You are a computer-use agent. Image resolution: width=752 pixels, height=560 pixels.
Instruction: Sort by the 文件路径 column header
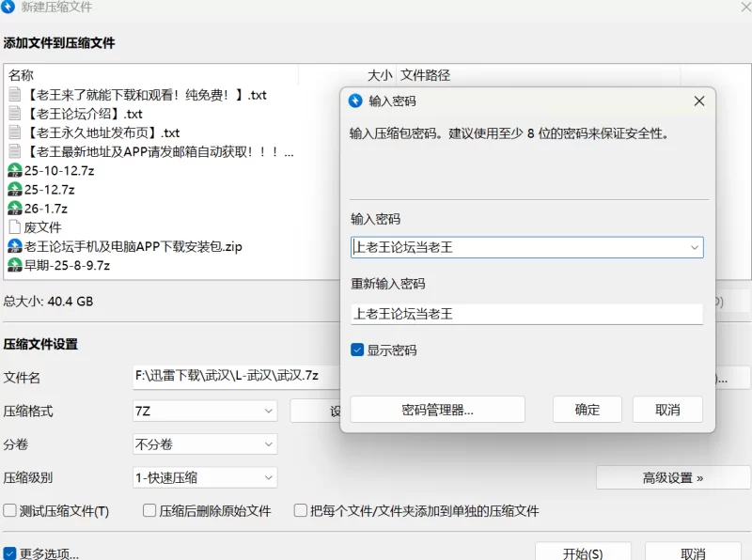coord(425,75)
